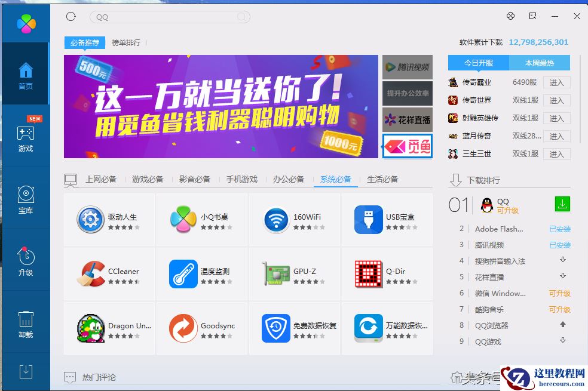Switch to the 必备推荐 tab
Image resolution: width=588 pixels, height=391 pixels.
coord(85,43)
